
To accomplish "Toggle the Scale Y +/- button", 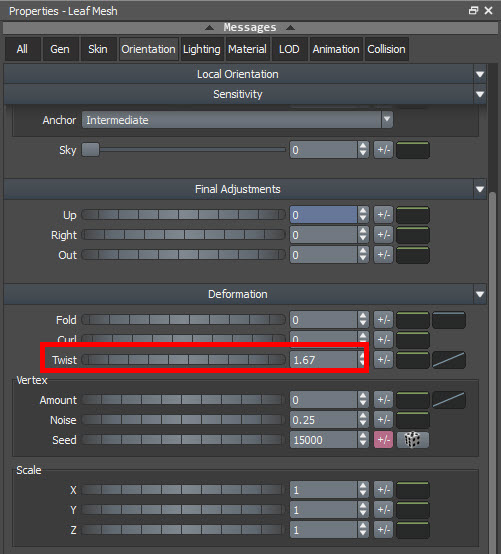I will (383, 510).
